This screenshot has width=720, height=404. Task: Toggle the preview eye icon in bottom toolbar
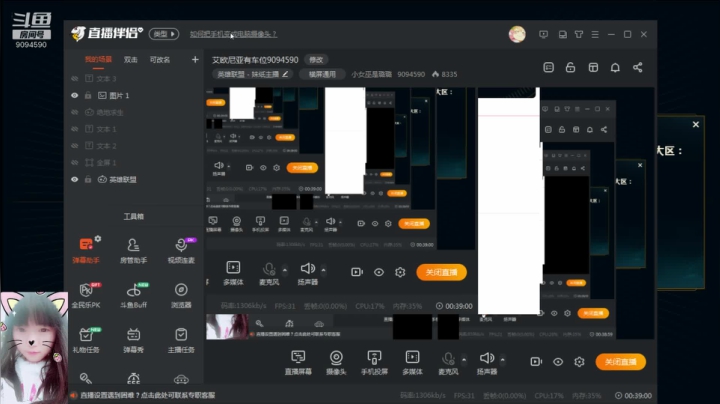(558, 362)
